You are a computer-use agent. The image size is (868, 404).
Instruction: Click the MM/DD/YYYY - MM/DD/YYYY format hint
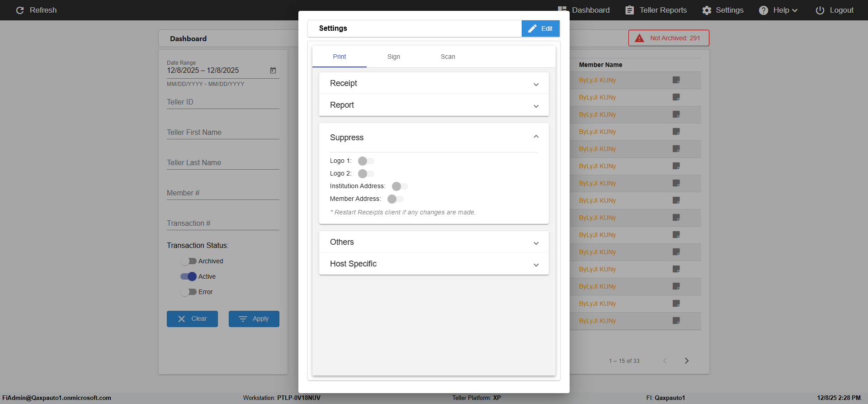pos(205,84)
